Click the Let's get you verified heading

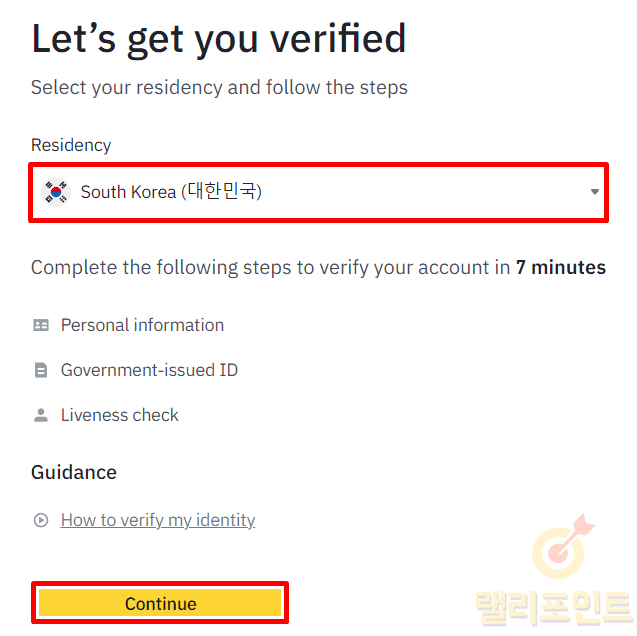tap(219, 38)
